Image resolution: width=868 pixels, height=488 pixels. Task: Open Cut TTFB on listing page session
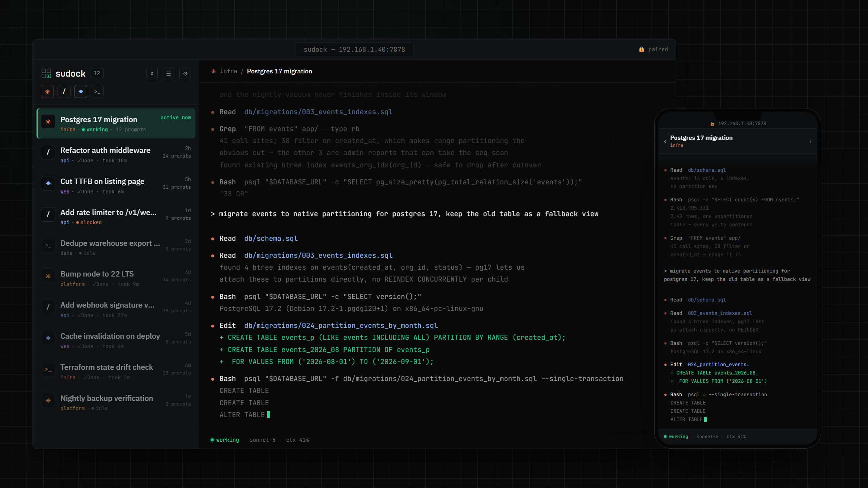pyautogui.click(x=116, y=185)
